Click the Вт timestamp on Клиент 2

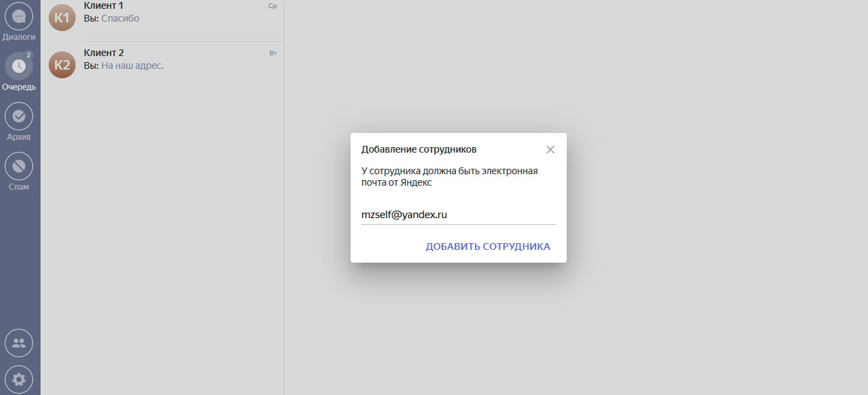click(273, 52)
